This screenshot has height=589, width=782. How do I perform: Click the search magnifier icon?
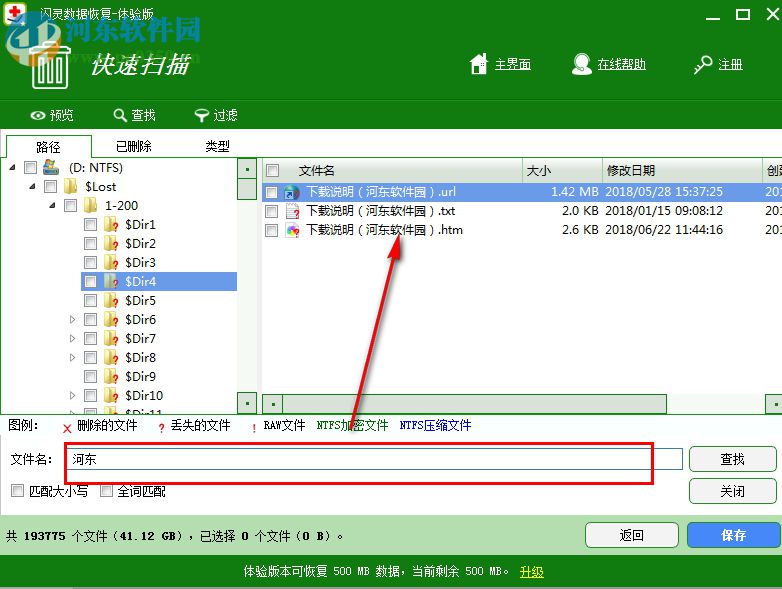[x=120, y=116]
